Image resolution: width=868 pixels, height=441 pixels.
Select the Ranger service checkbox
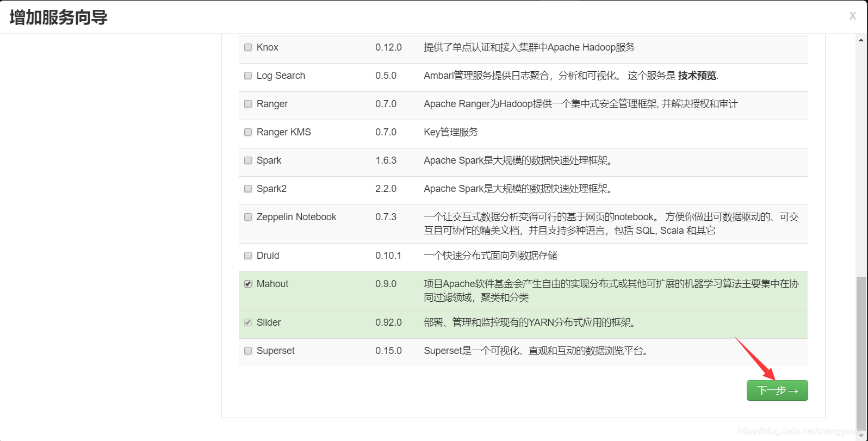coord(248,104)
